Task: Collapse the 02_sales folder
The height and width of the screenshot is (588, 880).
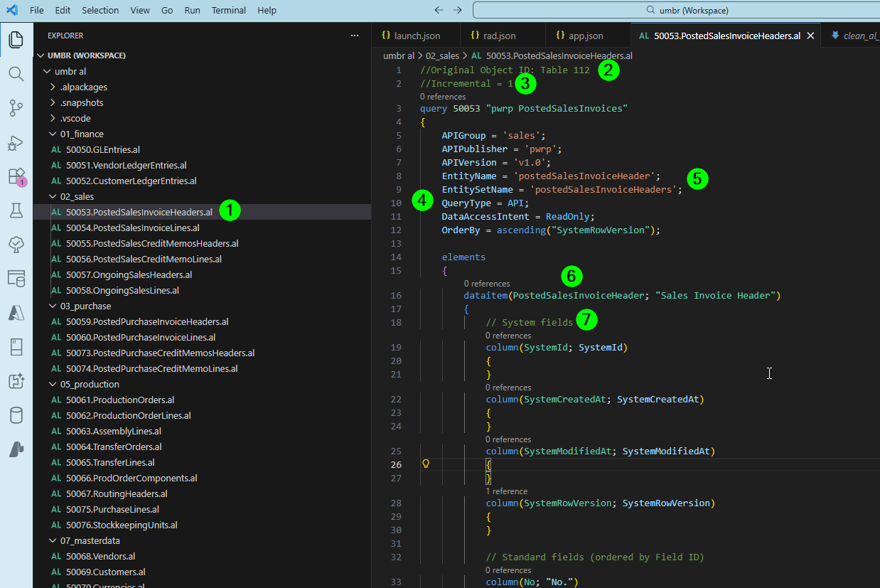Action: pyautogui.click(x=202, y=196)
